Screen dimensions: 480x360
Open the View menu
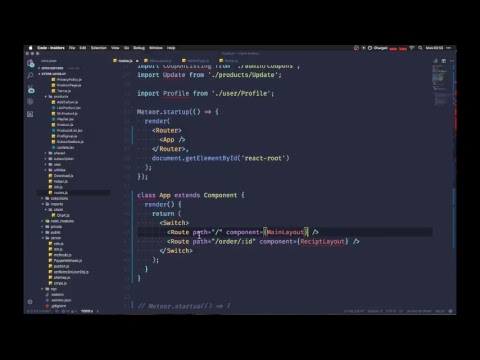[x=115, y=48]
